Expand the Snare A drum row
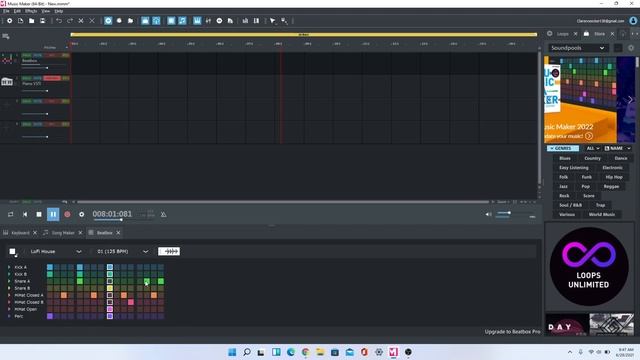This screenshot has height=360, width=640. (x=9, y=281)
